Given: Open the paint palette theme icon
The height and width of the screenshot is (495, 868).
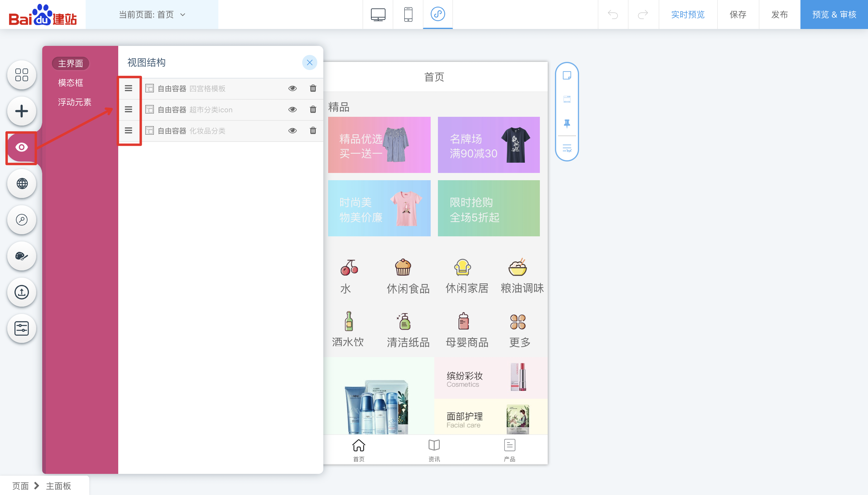Looking at the screenshot, I should (x=21, y=256).
